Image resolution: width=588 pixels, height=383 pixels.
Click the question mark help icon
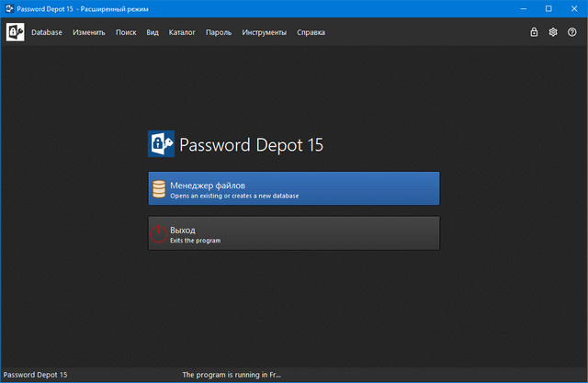(572, 32)
